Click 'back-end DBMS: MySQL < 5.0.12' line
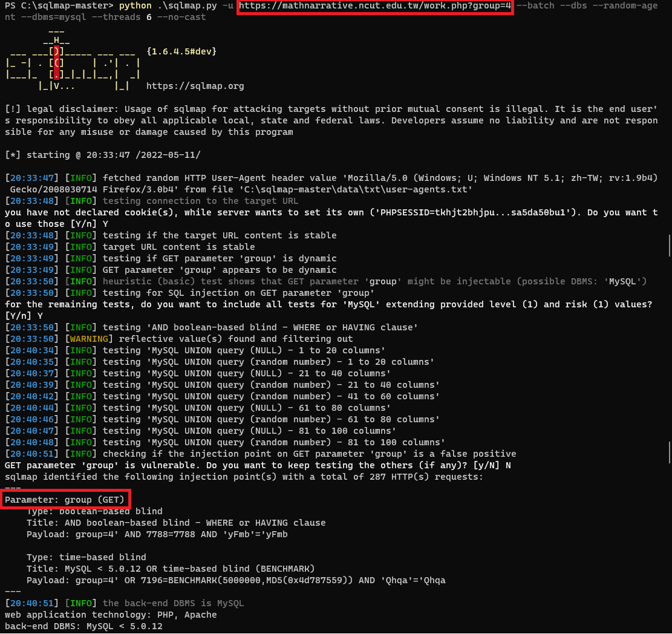 coord(83,627)
